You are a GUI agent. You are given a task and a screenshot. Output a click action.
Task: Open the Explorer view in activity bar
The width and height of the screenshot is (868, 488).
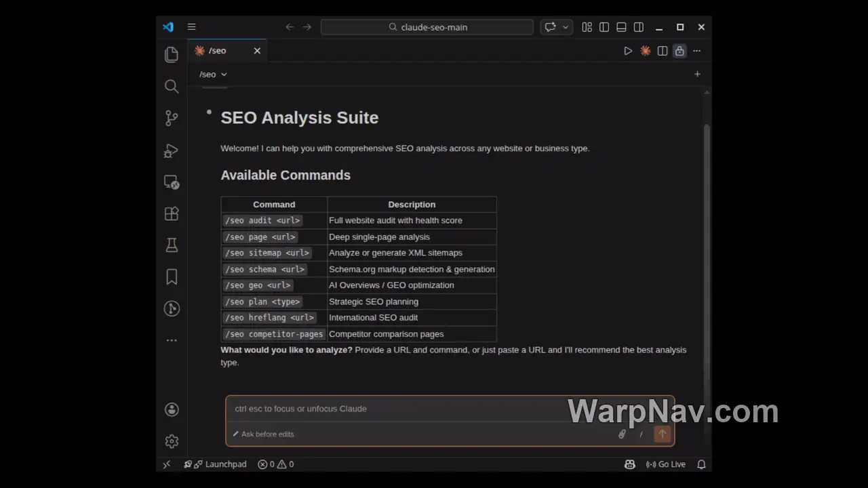click(172, 55)
